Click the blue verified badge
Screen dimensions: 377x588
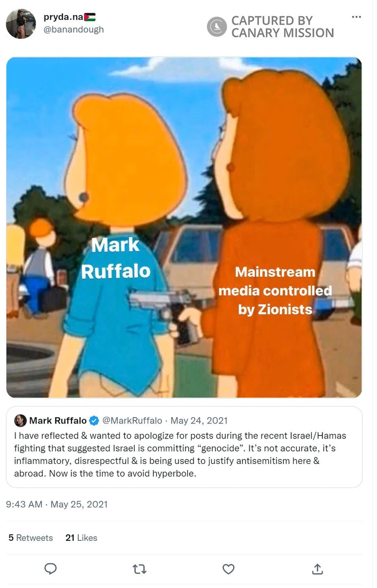coord(94,420)
